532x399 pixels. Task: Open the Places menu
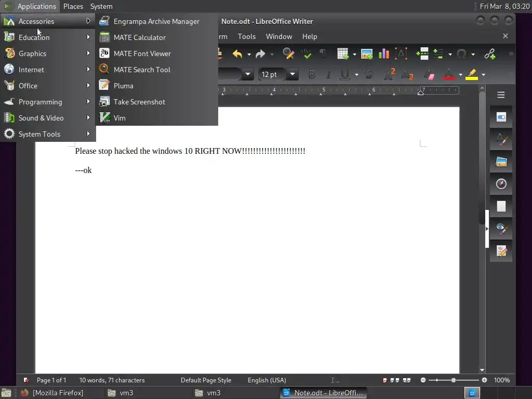[73, 6]
